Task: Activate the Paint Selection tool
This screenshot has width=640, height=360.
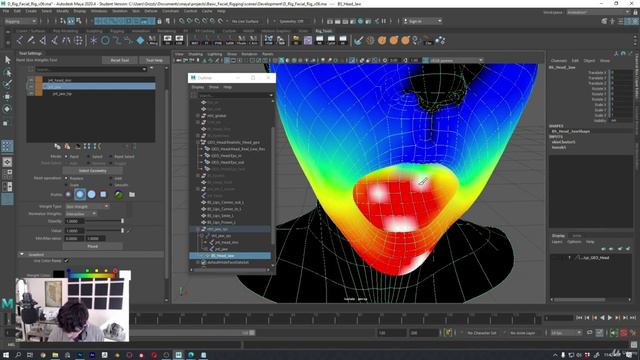Action: coord(7,84)
